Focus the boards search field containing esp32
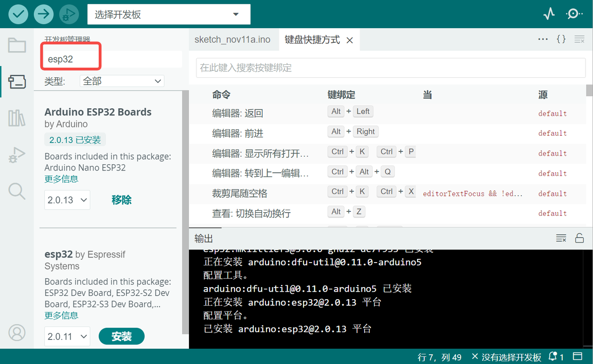 pos(112,59)
